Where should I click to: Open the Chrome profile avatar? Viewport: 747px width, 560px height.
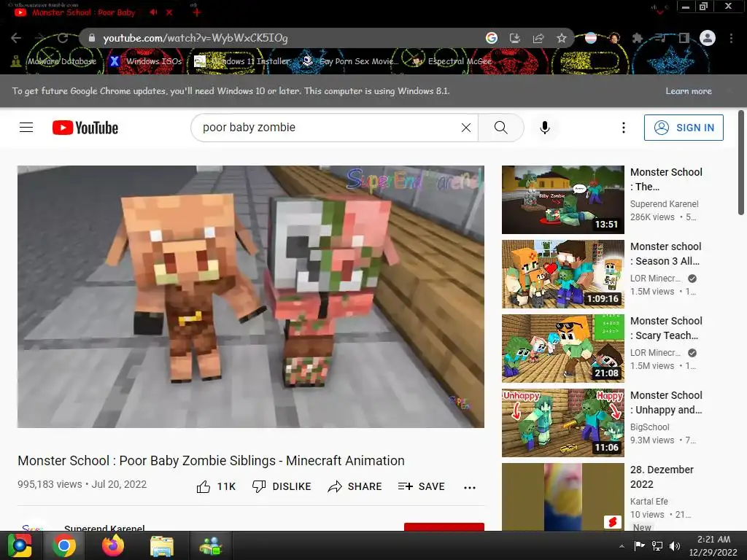708,38
